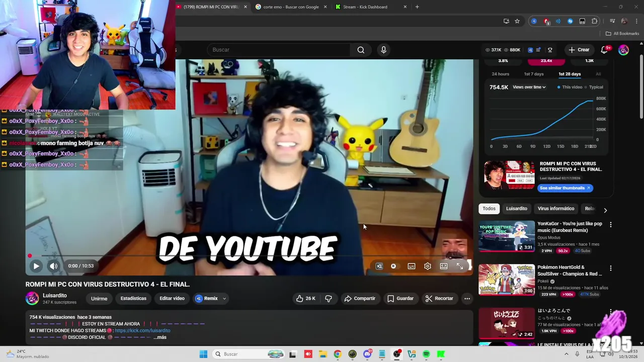Open the vidIQ list icon in header
This screenshot has width=644, height=362.
click(538, 50)
